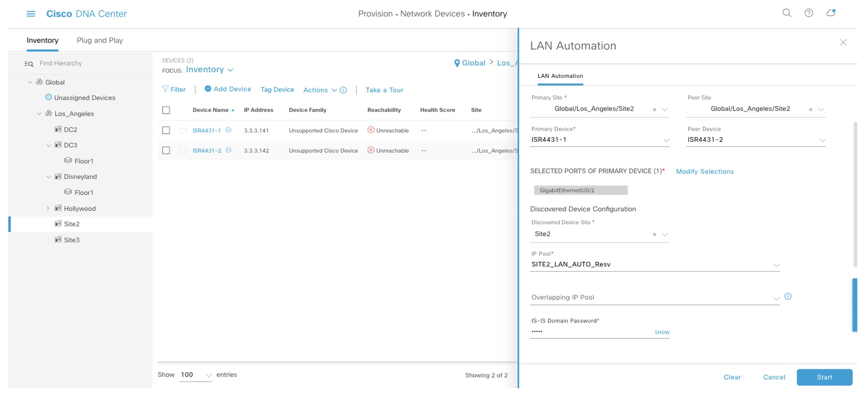Expand the Primary Site dropdown chevron
The image size is (868, 393).
(665, 110)
